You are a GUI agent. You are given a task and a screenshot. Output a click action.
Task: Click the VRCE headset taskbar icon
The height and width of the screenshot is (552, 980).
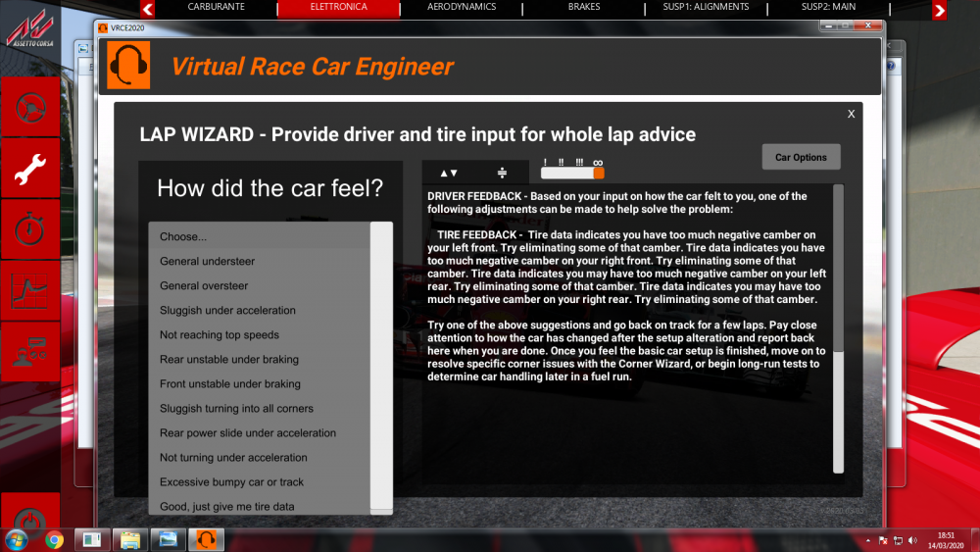point(206,539)
